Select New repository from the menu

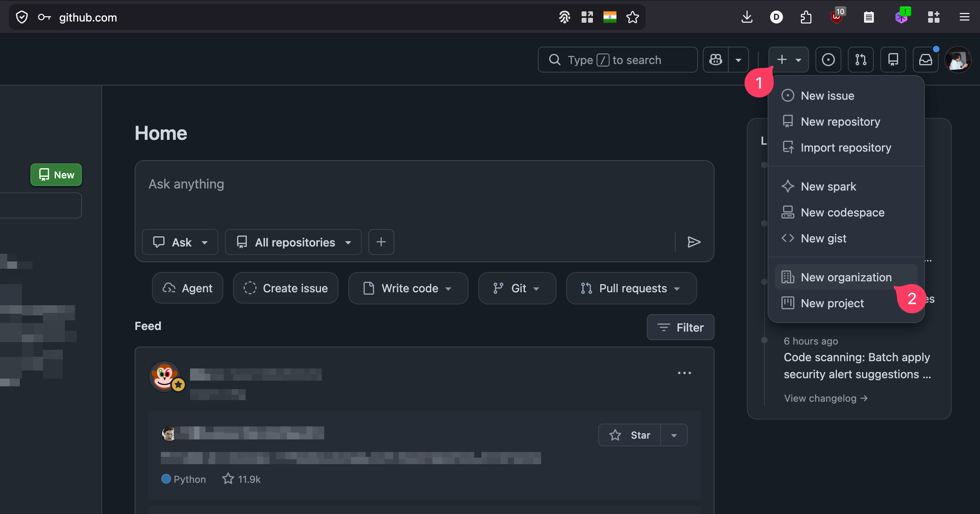click(846, 122)
